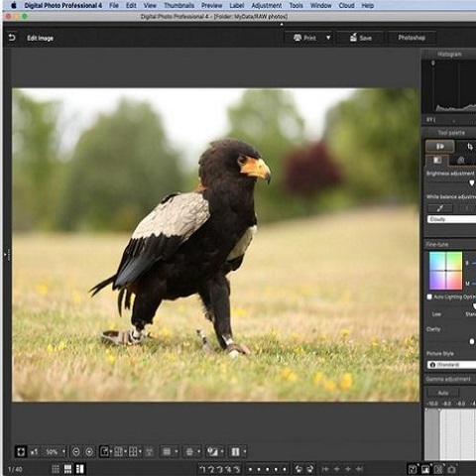This screenshot has width=476, height=476.
Task: Open the Cloud menu
Action: tap(346, 5)
